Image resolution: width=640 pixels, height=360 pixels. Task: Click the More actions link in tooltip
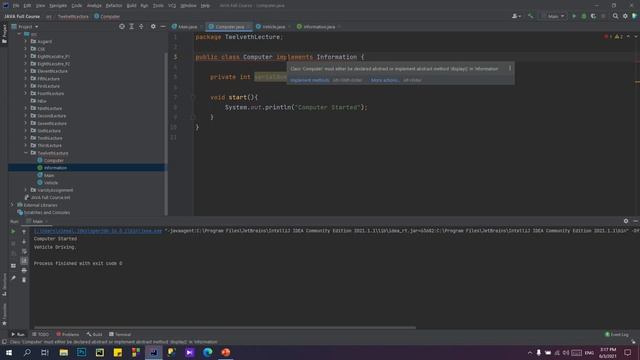(385, 80)
